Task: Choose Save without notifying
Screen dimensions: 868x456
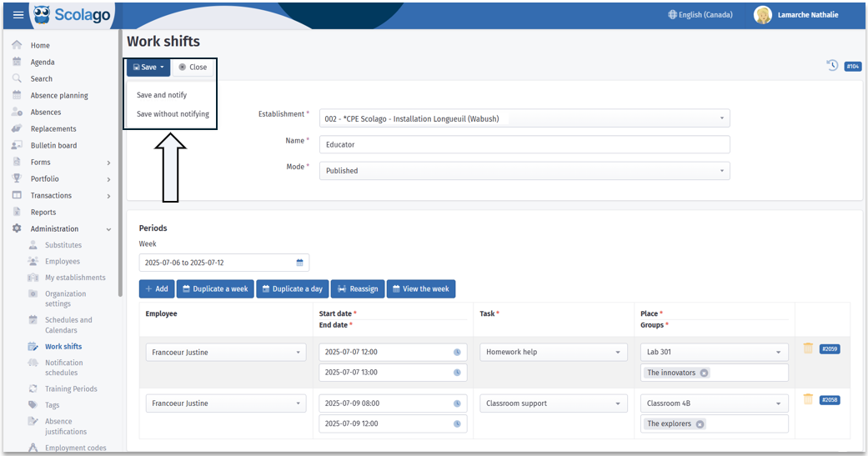Action: (173, 114)
